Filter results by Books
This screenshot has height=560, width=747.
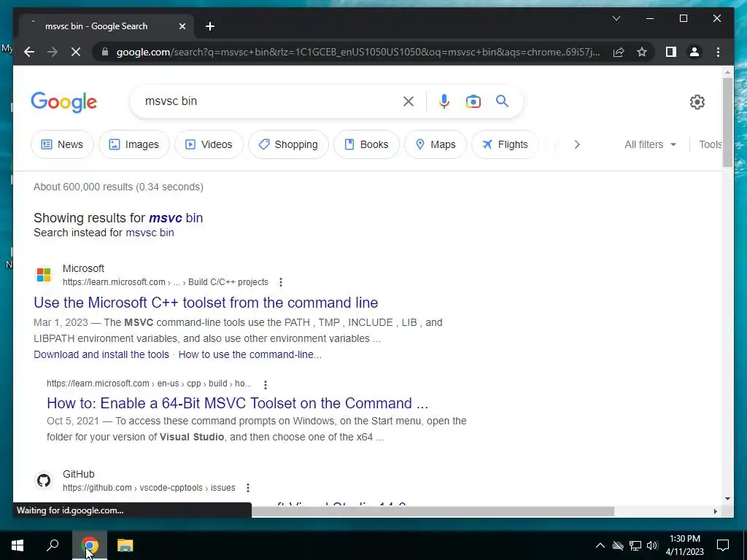[366, 144]
